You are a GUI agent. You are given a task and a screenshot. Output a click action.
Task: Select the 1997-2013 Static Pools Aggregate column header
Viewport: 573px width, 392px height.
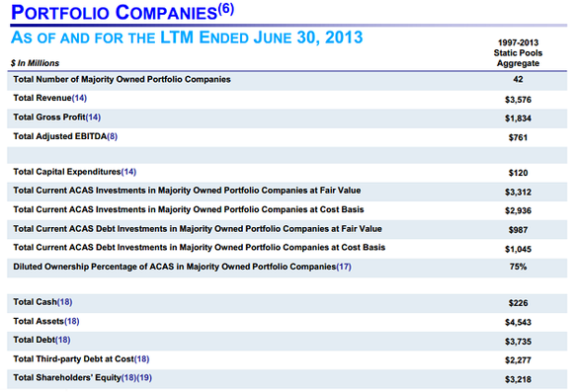[518, 53]
